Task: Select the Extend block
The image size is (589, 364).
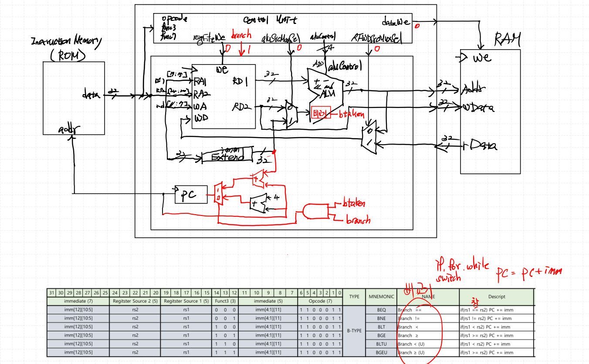Action: tap(227, 157)
